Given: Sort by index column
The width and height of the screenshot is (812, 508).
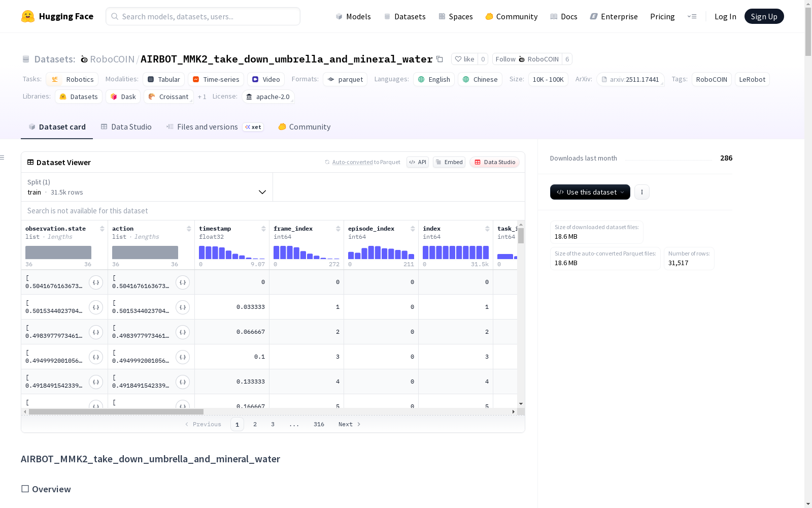Looking at the screenshot, I should coord(487,229).
